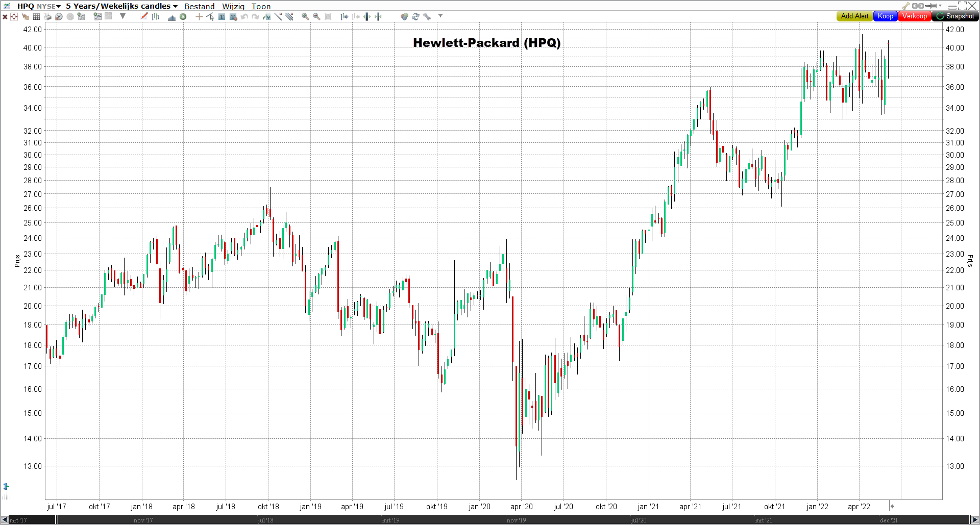Zoom in on the chart
This screenshot has width=980, height=525.
pos(305,16)
